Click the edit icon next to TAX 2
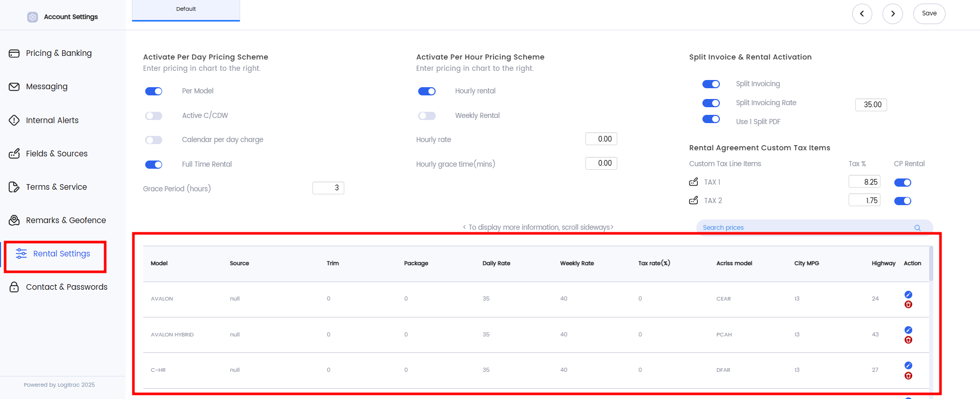This screenshot has height=399, width=980. coord(694,201)
